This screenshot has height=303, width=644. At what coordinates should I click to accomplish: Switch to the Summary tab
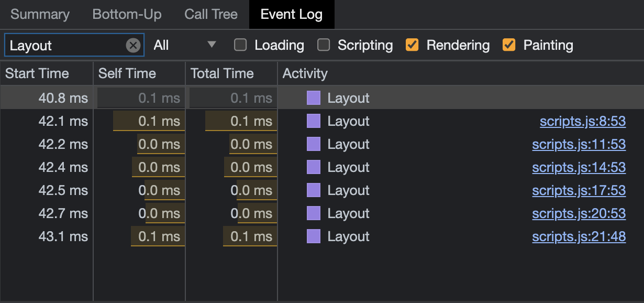[x=40, y=14]
